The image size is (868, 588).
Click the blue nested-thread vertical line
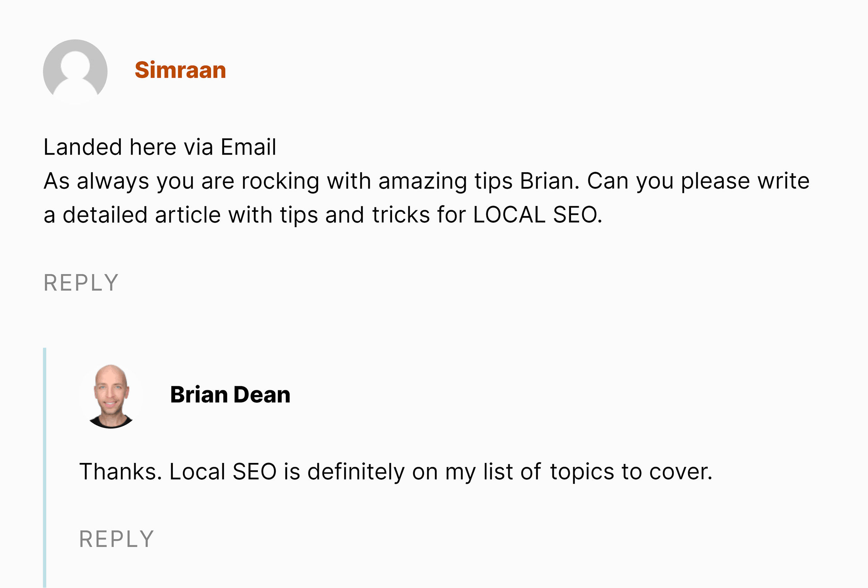(45, 468)
